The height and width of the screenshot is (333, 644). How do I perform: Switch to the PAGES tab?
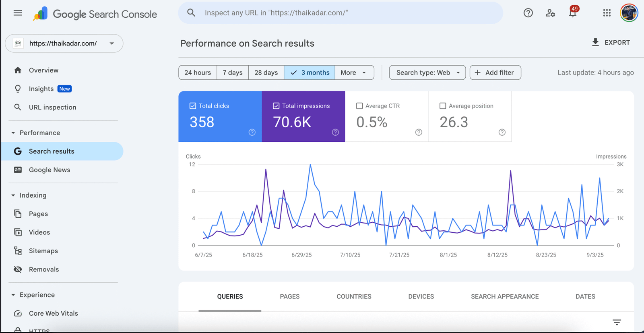coord(290,296)
